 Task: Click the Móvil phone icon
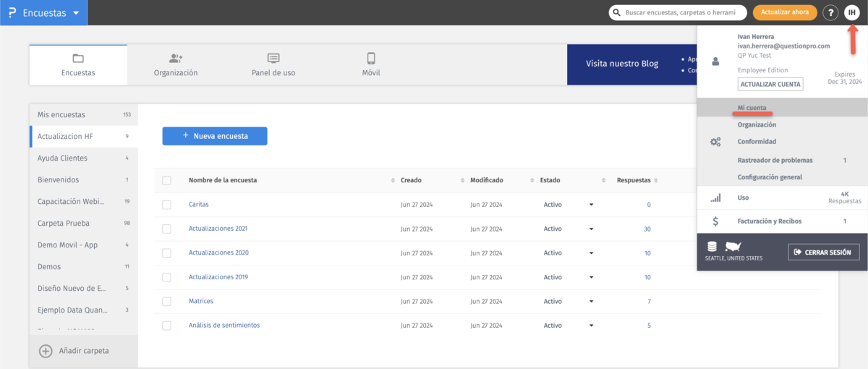coord(371,59)
